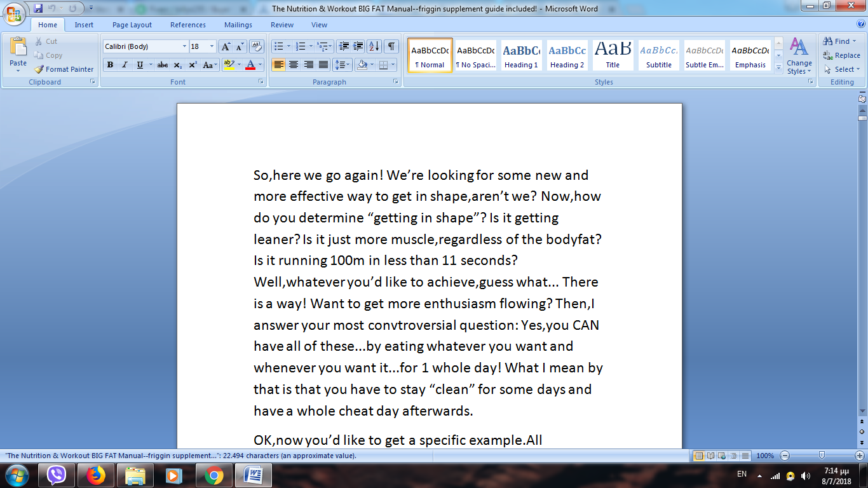Toggle Italic formatting

(125, 65)
